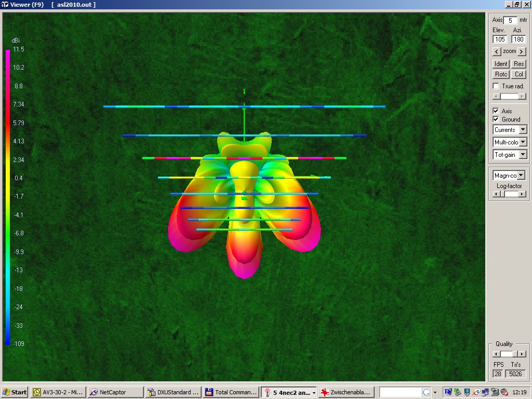The width and height of the screenshot is (532, 399).
Task: Click the Rotc button
Action: [501, 74]
